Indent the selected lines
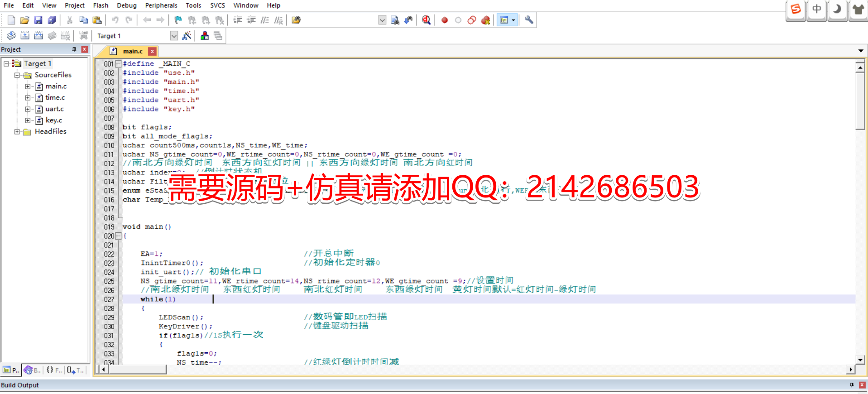 pos(238,20)
